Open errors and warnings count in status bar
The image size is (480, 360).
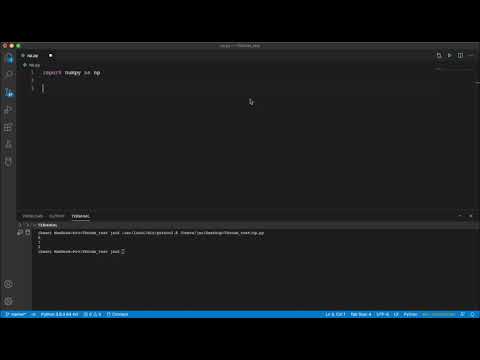tap(92, 314)
